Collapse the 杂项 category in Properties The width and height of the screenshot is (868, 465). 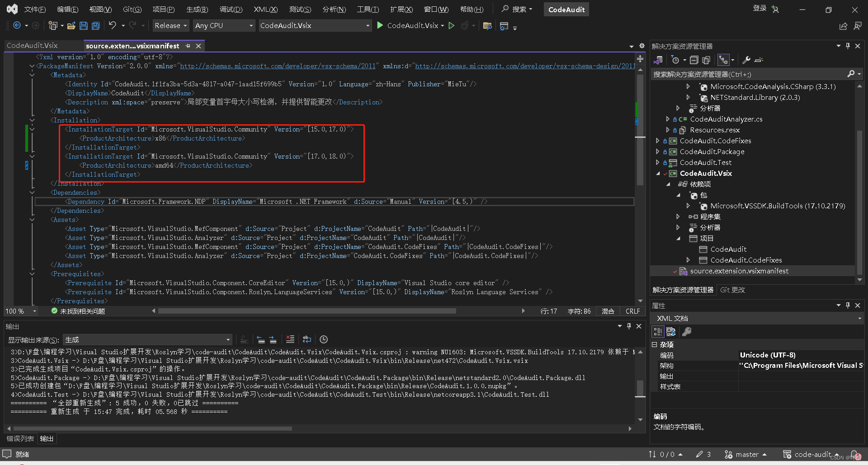pyautogui.click(x=654, y=344)
